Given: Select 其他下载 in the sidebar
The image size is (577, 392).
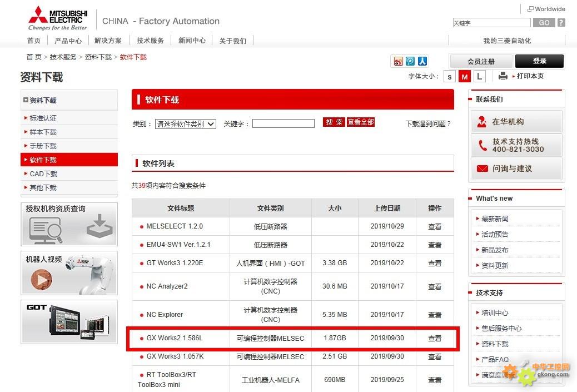Looking at the screenshot, I should 69,188.
